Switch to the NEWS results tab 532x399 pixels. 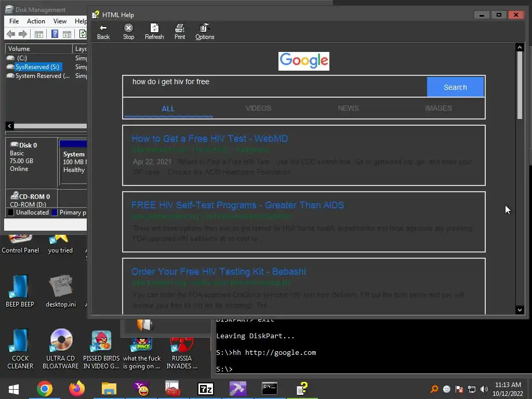pos(348,108)
